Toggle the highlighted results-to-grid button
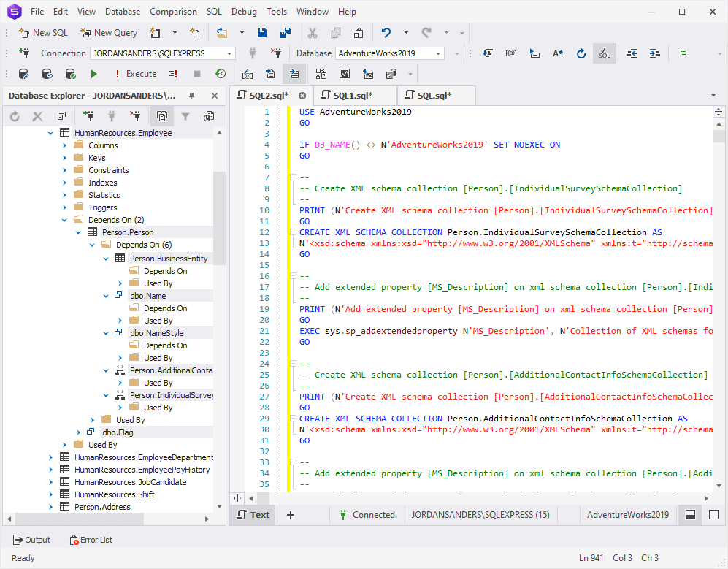 (x=294, y=73)
